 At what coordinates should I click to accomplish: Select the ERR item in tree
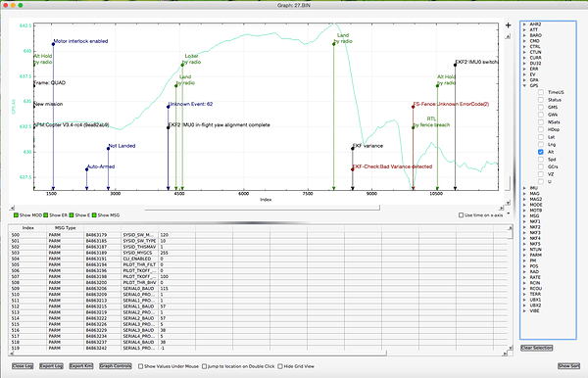(x=534, y=69)
